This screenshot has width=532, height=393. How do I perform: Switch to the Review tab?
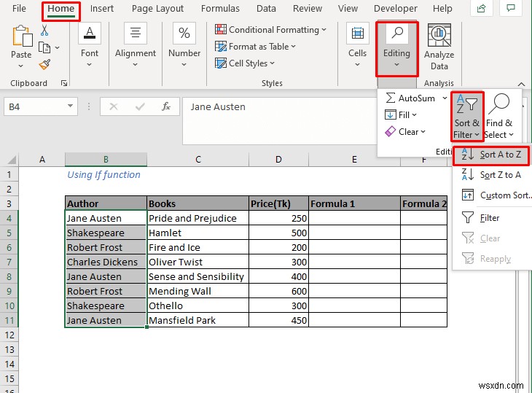(x=308, y=9)
